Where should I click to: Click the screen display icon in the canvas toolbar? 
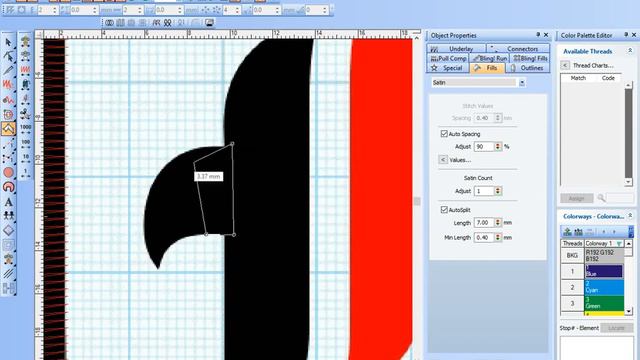click(x=209, y=23)
